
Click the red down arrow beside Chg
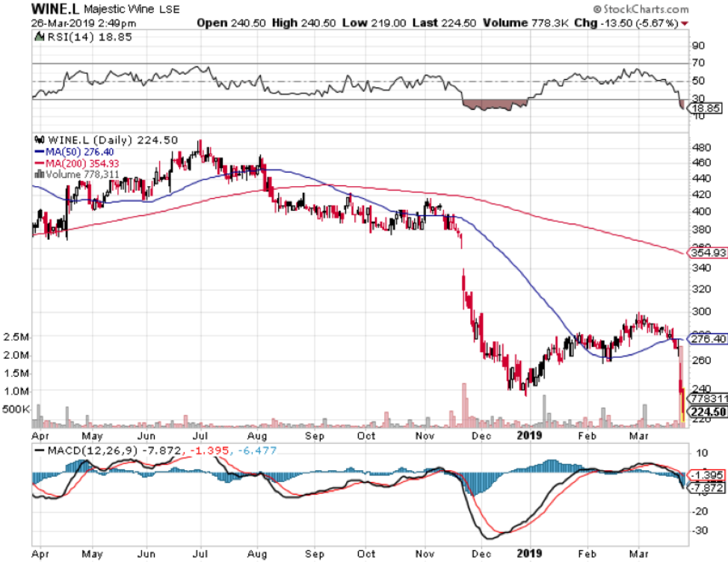686,24
